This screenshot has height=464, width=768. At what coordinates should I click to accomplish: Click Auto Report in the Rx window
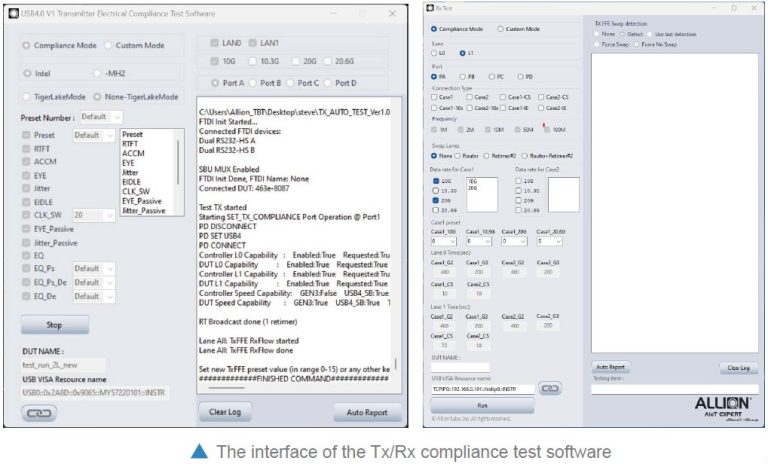(x=611, y=367)
